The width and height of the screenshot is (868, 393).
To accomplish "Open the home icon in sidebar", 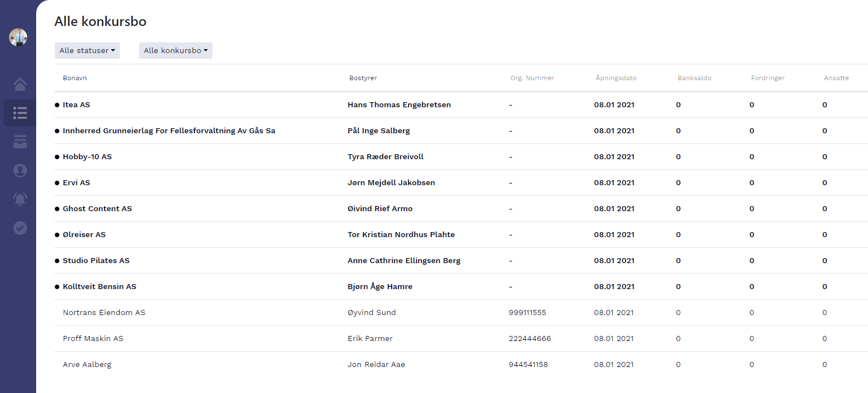I will point(20,85).
